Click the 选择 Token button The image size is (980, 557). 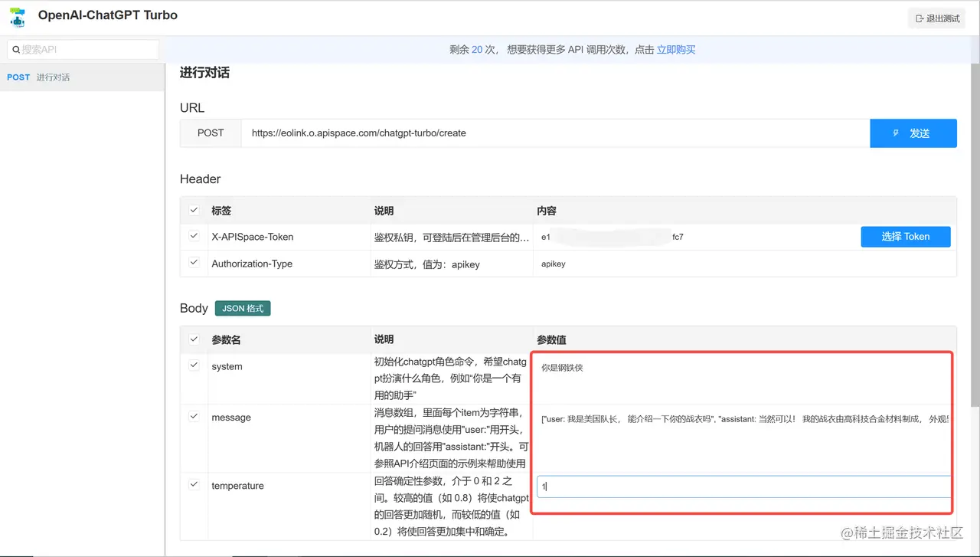coord(906,237)
